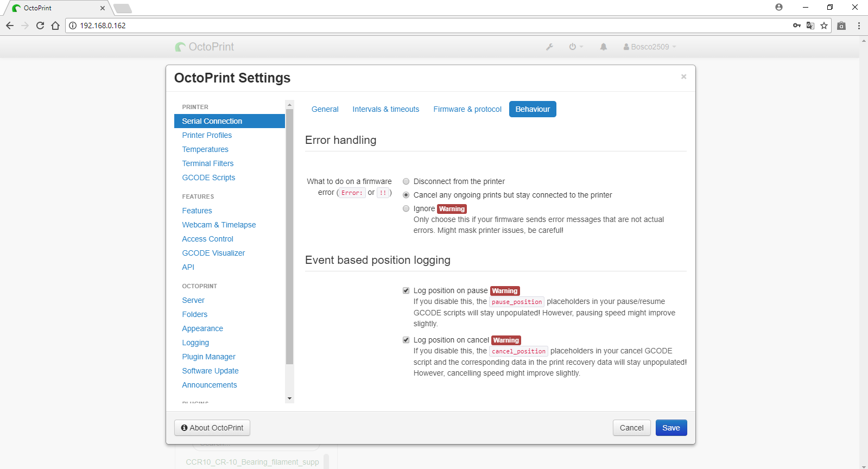Click the notification bell icon
Viewport: 868px width, 469px height.
tap(603, 47)
